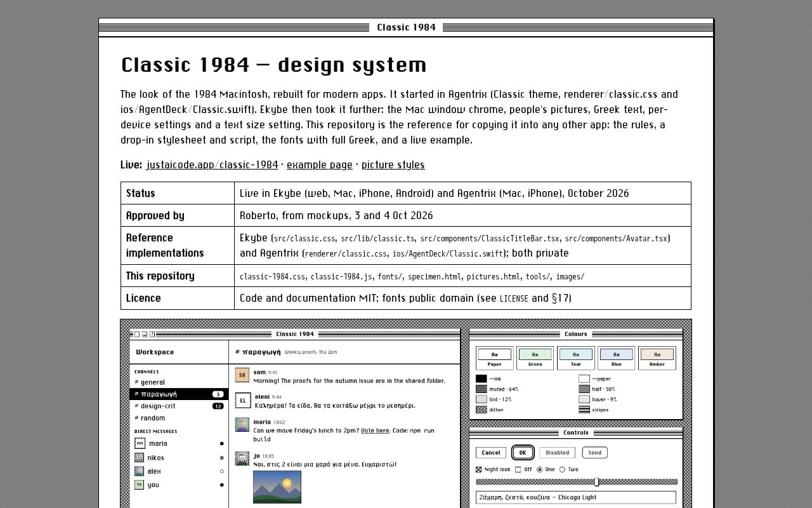Click the Cancel button
This screenshot has height=508, width=812.
tap(491, 453)
